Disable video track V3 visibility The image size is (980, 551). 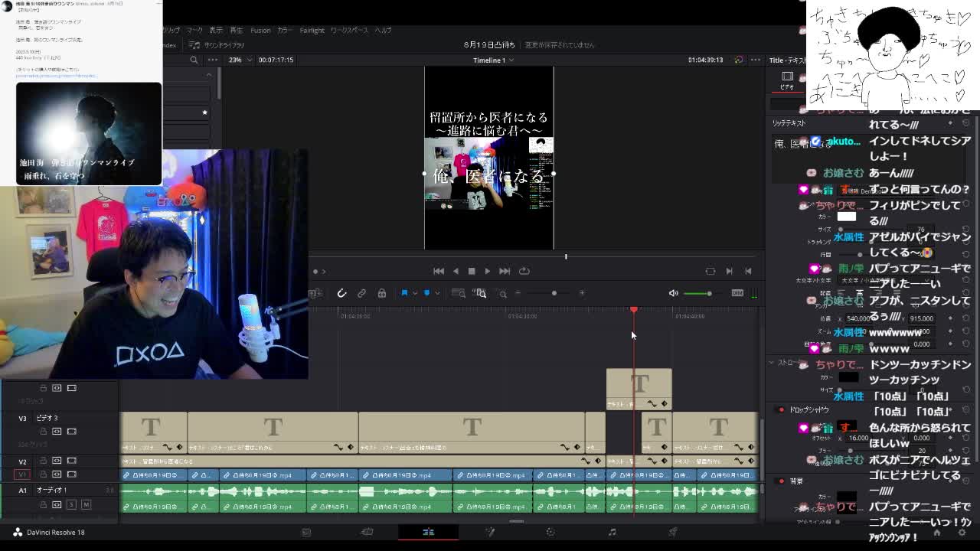click(72, 432)
